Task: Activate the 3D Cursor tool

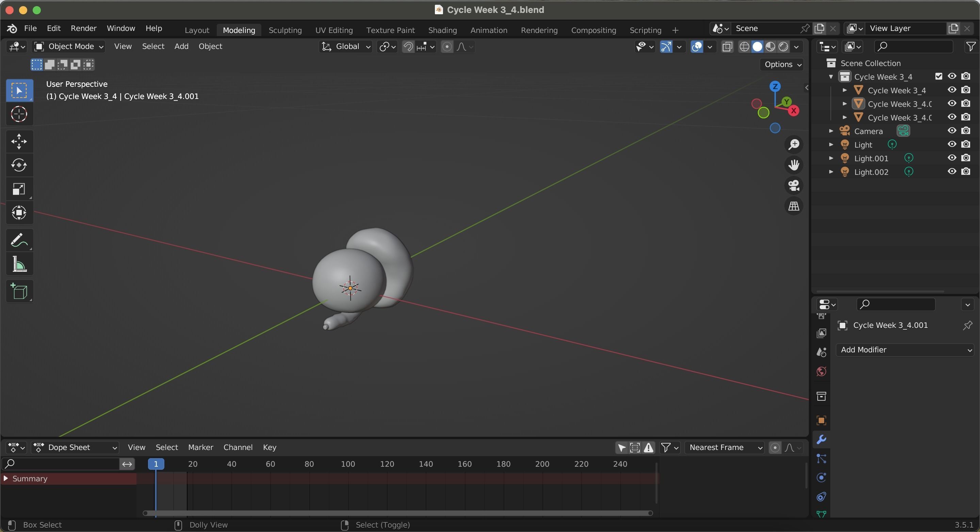Action: [x=19, y=114]
